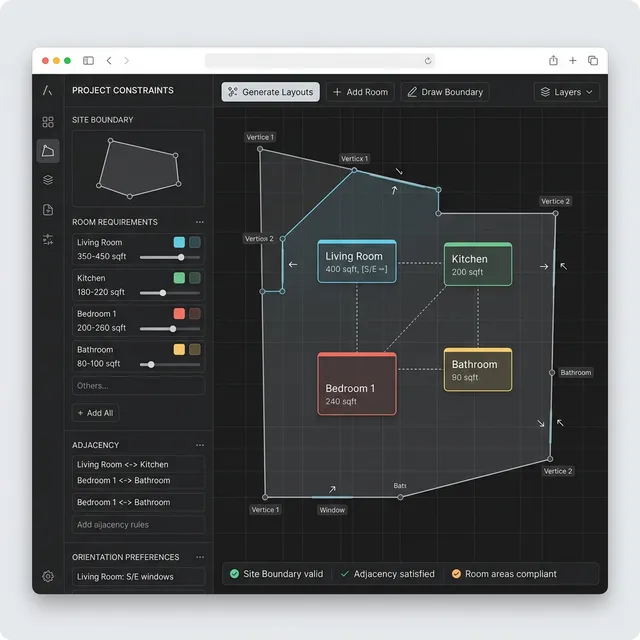Image resolution: width=640 pixels, height=640 pixels.
Task: Select Kitchen node on canvas
Action: pos(478,264)
